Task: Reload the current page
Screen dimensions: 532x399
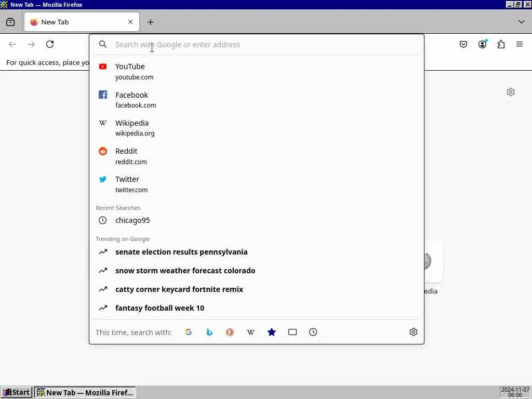Action: pos(50,45)
